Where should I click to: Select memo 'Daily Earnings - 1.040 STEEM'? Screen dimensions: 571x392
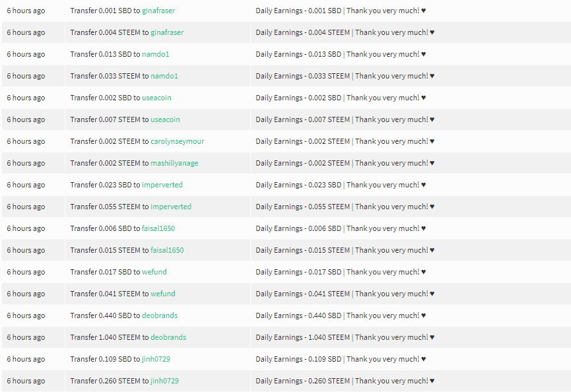pyautogui.click(x=303, y=337)
